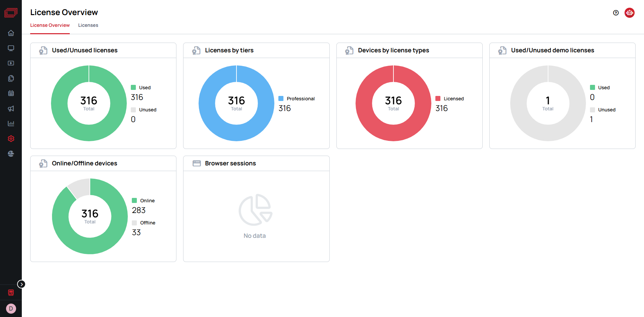
Task: Switch to the Licenses tab
Action: [88, 25]
